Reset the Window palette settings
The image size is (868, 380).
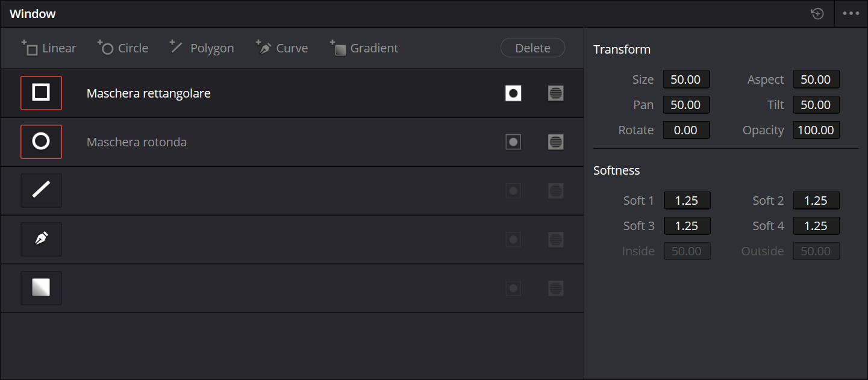click(x=817, y=14)
